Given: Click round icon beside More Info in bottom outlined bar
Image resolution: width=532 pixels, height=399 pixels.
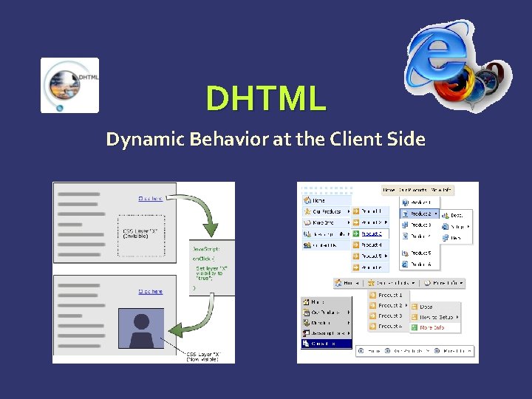Looking at the screenshot, I should (437, 351).
